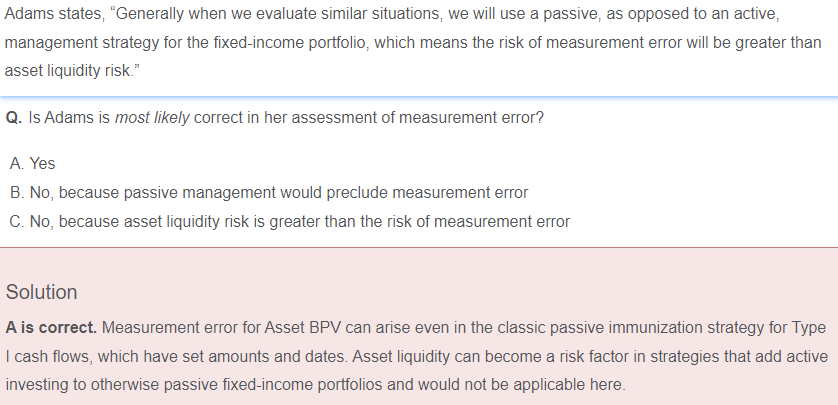Click the gray line above the Solution panel
This screenshot has width=838, height=405.
tap(419, 247)
